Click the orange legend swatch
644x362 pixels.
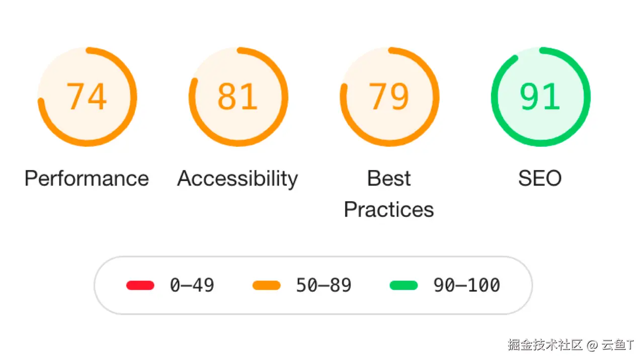coord(266,286)
